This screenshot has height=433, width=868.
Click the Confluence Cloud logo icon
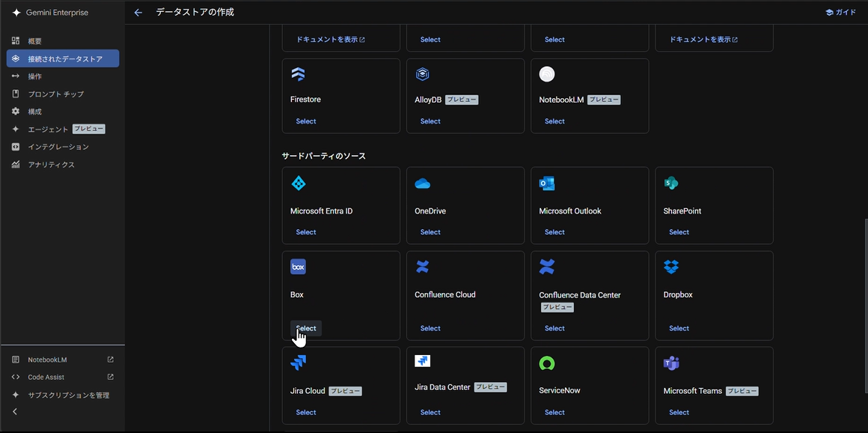click(422, 267)
